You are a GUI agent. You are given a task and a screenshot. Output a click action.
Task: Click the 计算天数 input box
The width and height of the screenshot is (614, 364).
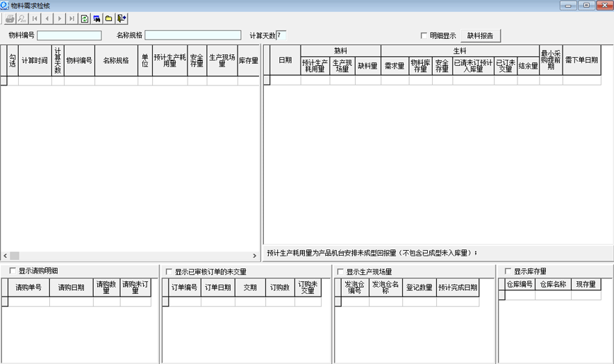pyautogui.click(x=281, y=35)
